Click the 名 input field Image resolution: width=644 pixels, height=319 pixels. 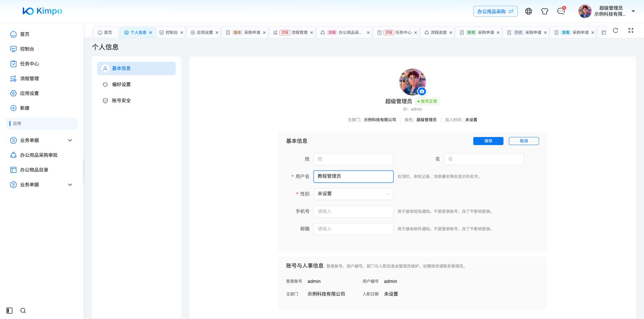pyautogui.click(x=484, y=159)
